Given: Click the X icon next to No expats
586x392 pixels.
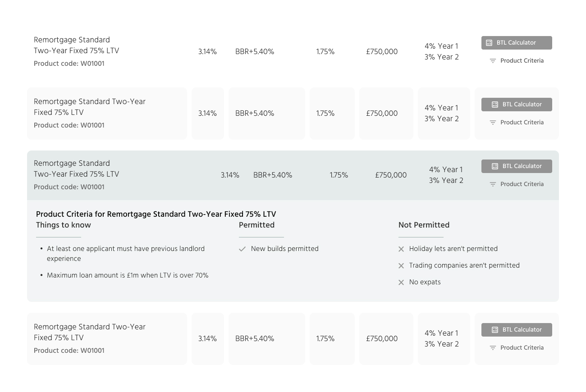Looking at the screenshot, I should tap(401, 283).
